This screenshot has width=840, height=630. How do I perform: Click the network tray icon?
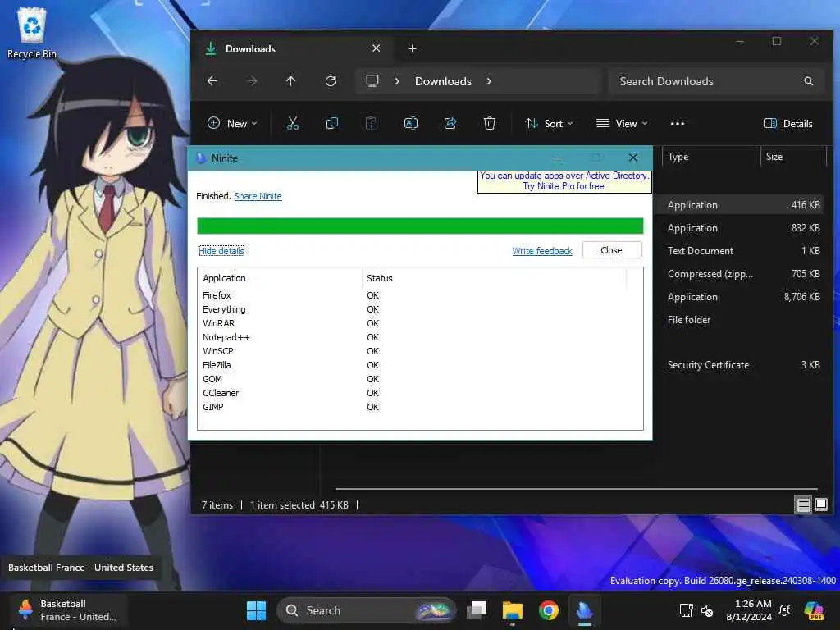(x=687, y=610)
